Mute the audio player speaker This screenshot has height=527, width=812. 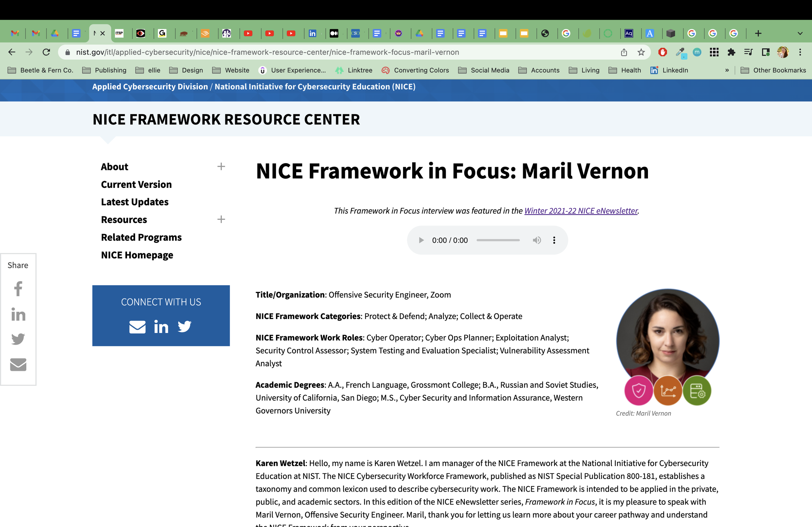[537, 240]
